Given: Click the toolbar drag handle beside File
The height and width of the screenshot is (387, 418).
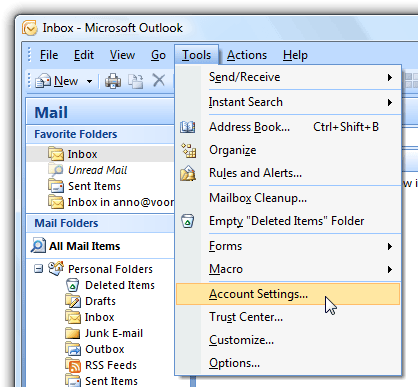Looking at the screenshot, I should point(29,55).
